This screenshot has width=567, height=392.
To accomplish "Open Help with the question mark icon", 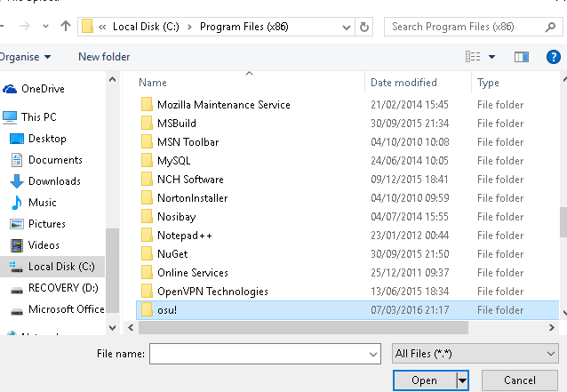I will click(x=554, y=57).
